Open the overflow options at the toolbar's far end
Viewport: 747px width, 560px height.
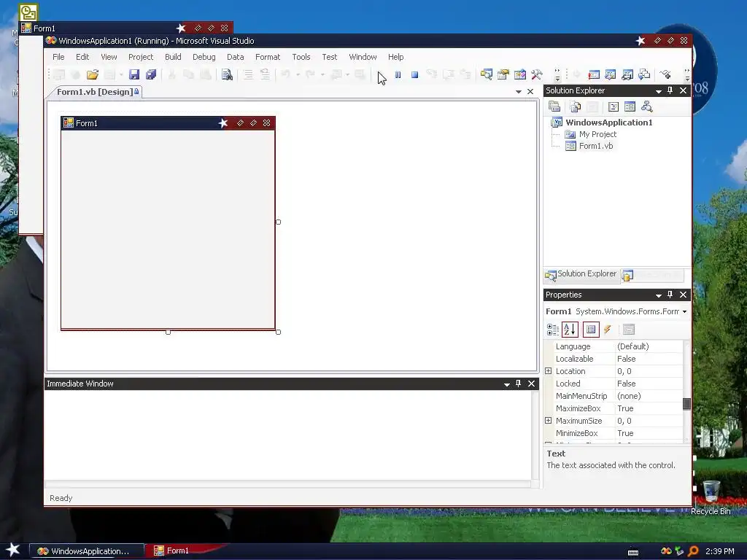click(x=686, y=75)
